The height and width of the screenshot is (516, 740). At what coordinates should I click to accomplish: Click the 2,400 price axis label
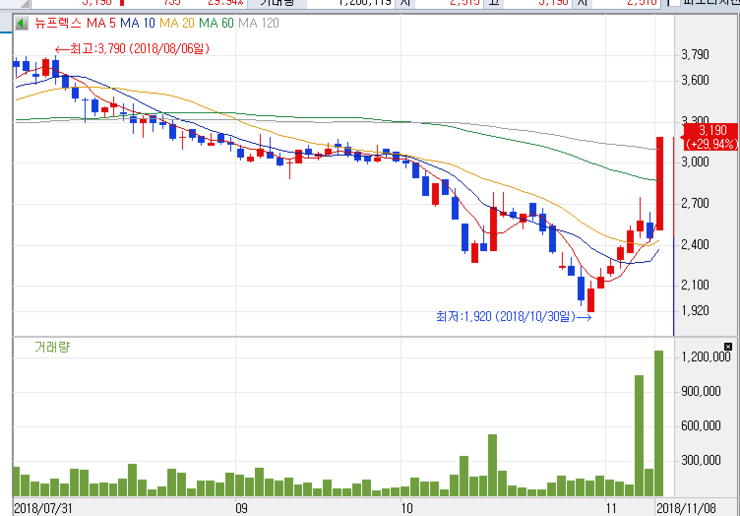click(695, 245)
